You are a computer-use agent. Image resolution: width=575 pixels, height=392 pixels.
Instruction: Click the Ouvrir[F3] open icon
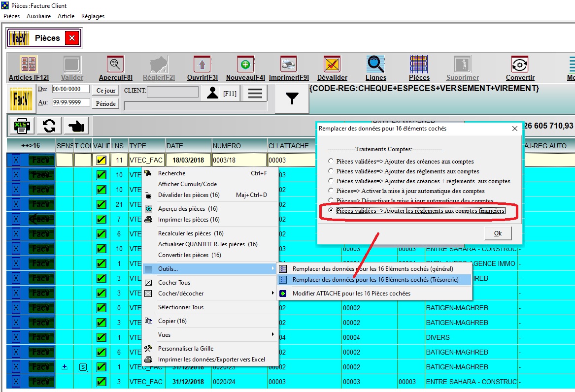click(202, 65)
